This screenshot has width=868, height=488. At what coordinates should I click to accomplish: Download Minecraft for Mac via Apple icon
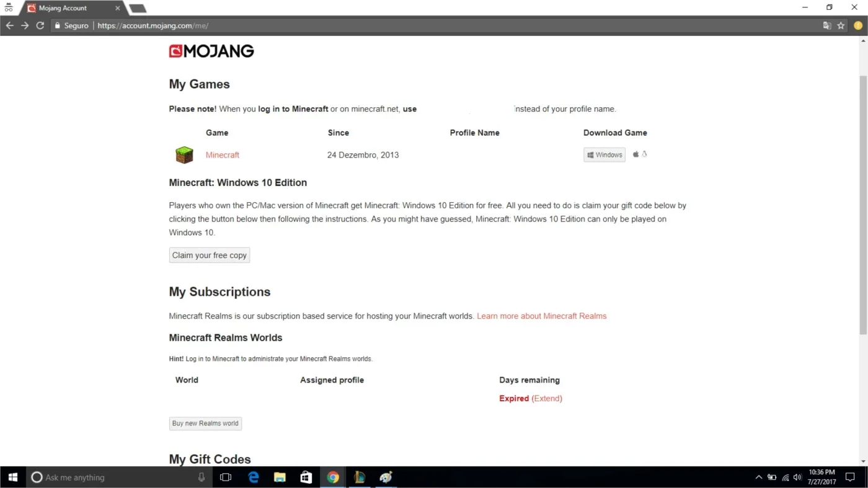tap(635, 154)
